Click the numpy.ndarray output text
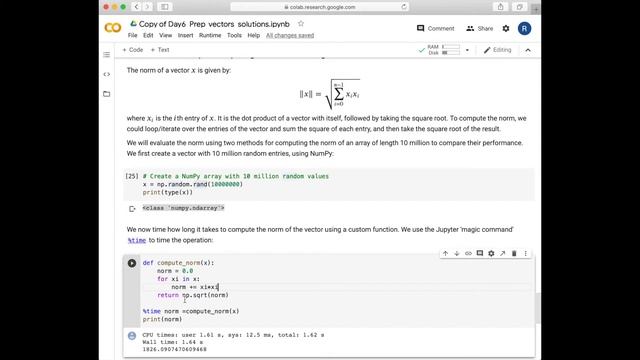Viewport: 640px width, 360px height. [x=183, y=208]
